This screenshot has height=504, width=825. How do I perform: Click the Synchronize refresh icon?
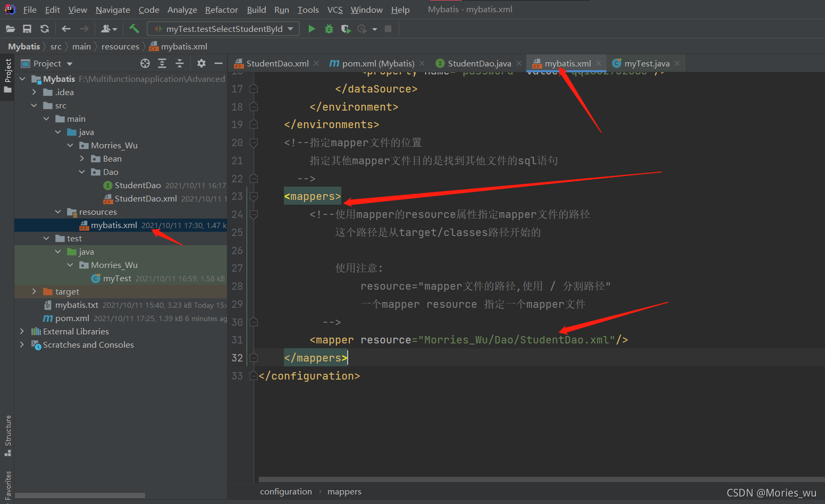pyautogui.click(x=45, y=29)
